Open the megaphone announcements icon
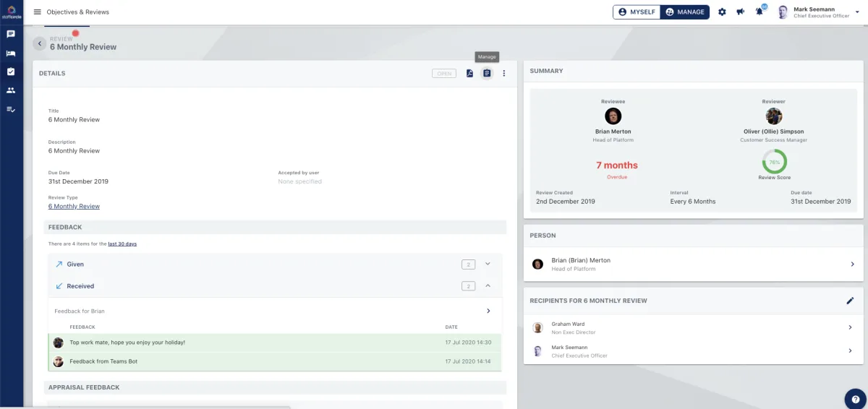868x409 pixels. [741, 12]
